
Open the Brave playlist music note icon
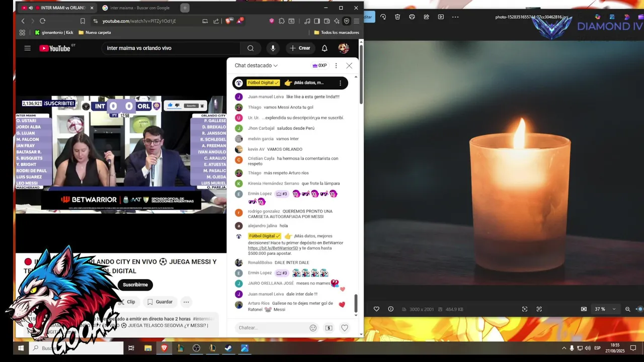point(307,21)
